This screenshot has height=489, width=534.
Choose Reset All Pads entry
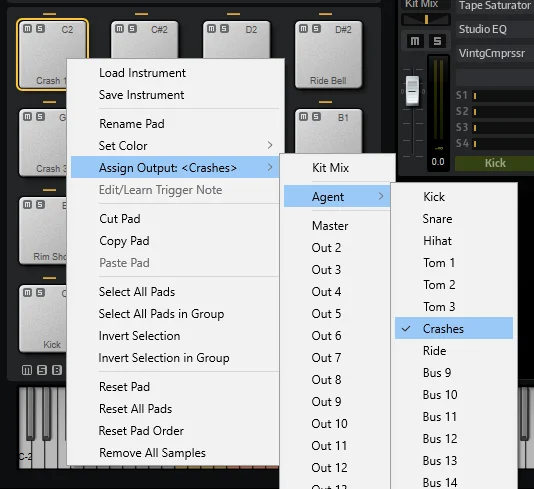175,409
